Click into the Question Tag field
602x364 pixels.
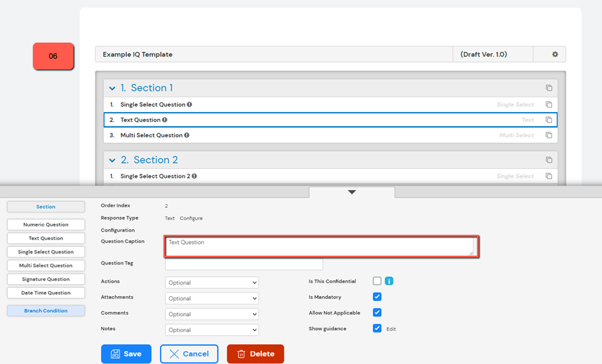(244, 264)
